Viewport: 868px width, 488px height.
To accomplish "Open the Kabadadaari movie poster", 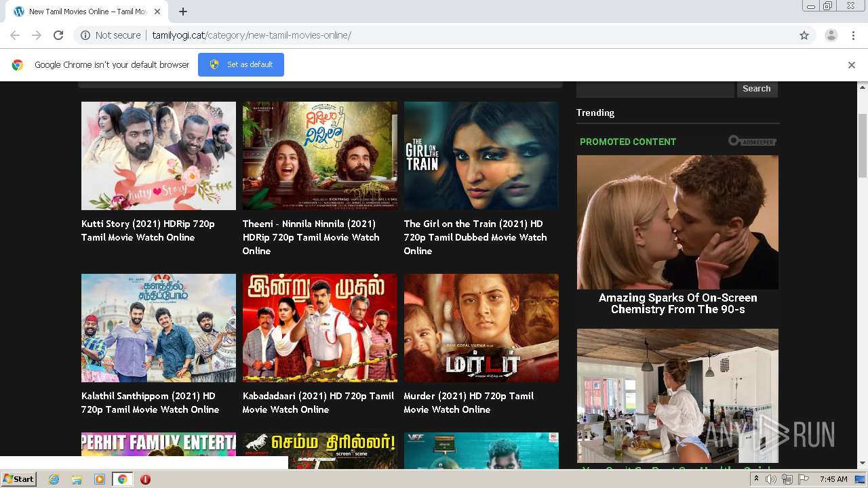I will 320,328.
